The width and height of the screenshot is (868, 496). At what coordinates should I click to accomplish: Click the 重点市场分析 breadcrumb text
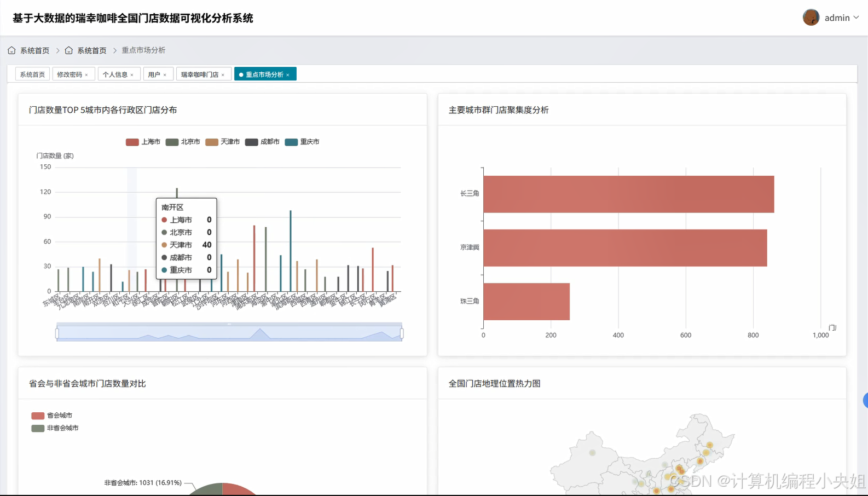point(143,50)
